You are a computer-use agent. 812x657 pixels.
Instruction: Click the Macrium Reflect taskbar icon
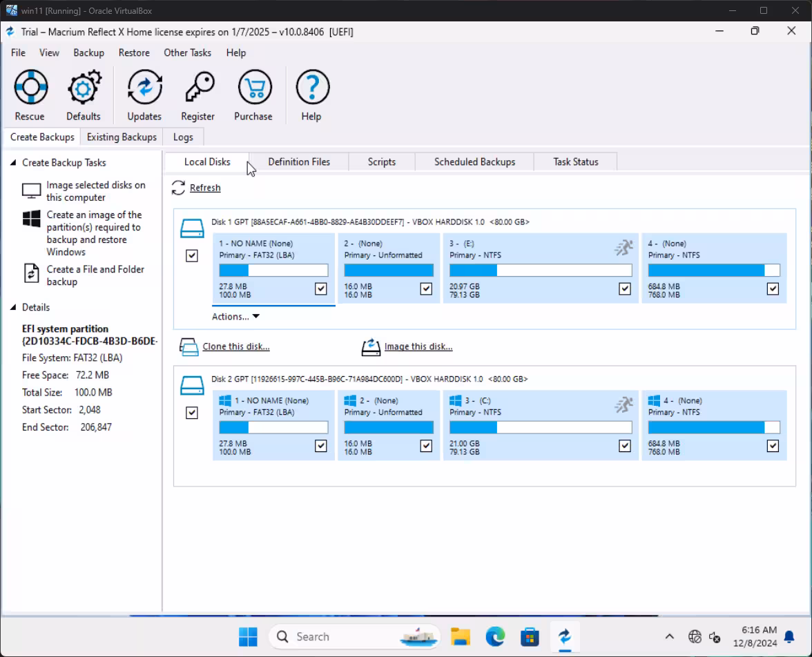[565, 637]
